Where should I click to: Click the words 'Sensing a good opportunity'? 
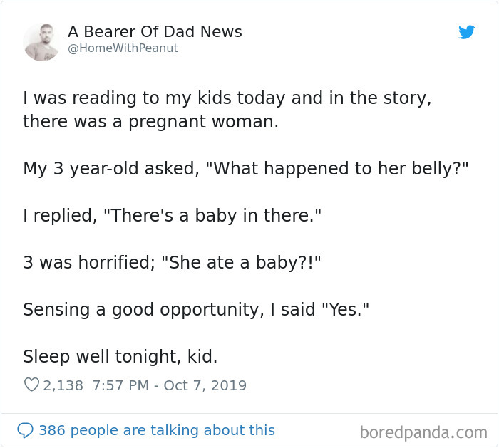tap(141, 309)
